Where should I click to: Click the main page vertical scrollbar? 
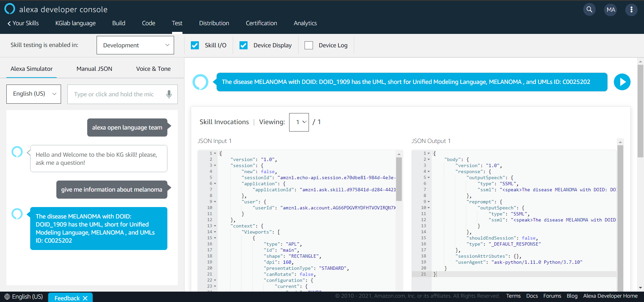click(640, 111)
